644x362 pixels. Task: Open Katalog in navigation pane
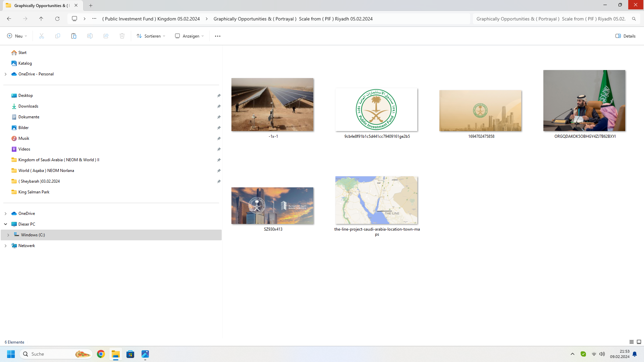21,63
